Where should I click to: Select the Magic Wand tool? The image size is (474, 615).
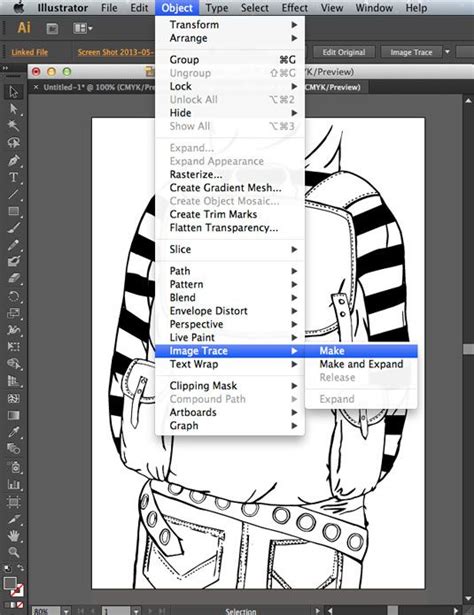coord(13,126)
